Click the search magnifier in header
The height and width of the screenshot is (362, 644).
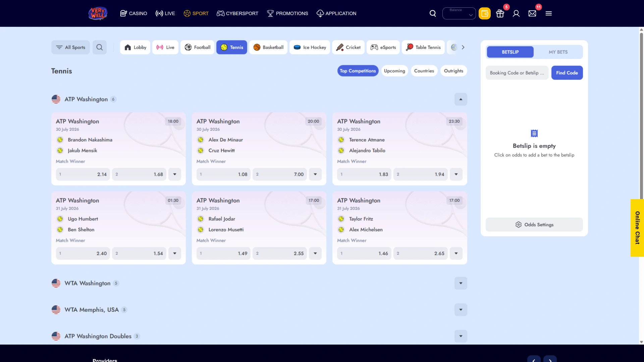tap(433, 13)
